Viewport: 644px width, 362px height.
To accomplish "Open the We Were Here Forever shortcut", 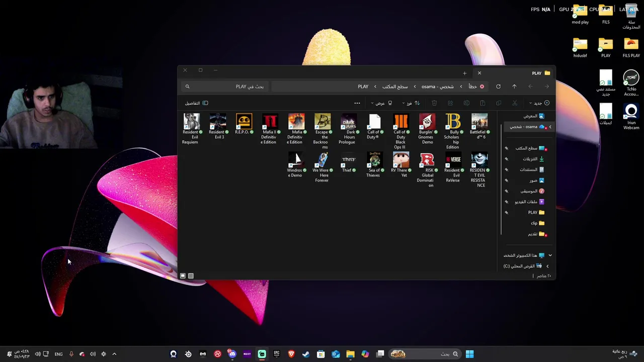I will 323,167.
